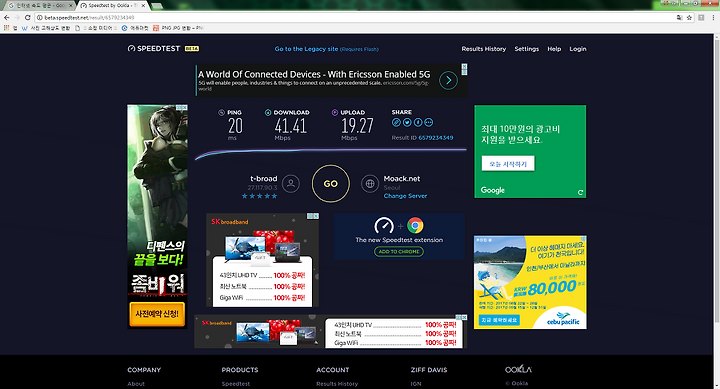Open a new browser tab

click(x=157, y=6)
